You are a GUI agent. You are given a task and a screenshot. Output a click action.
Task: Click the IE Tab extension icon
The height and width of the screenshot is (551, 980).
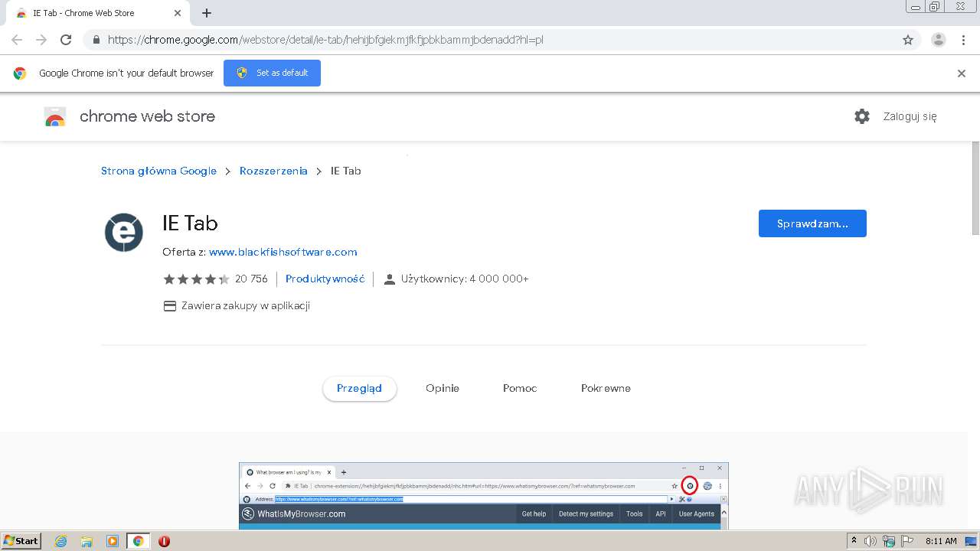click(x=124, y=233)
